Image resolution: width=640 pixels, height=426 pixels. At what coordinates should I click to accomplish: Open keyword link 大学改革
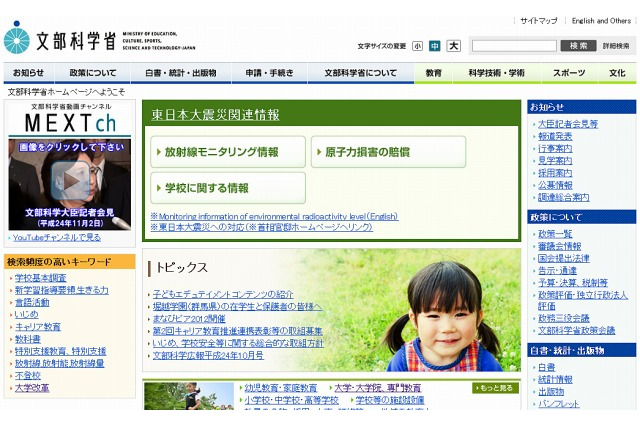(x=32, y=388)
